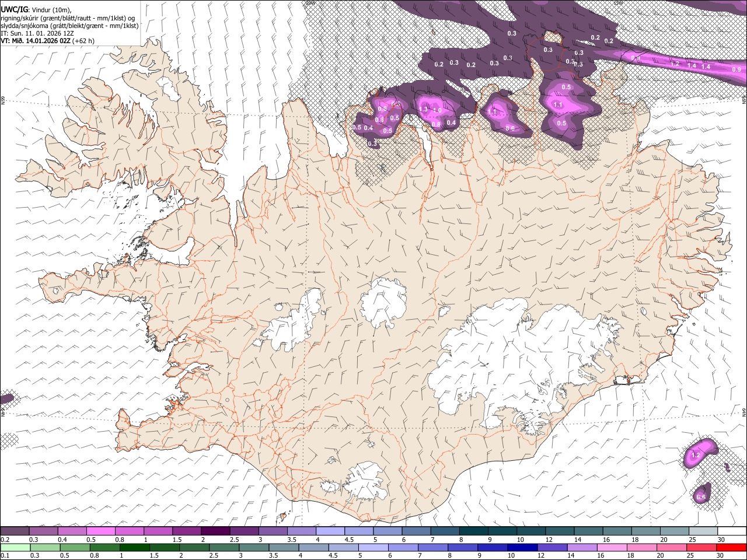Click the '0.8' snowfall value on north coast
The width and height of the screenshot is (747, 560).
[x=436, y=124]
